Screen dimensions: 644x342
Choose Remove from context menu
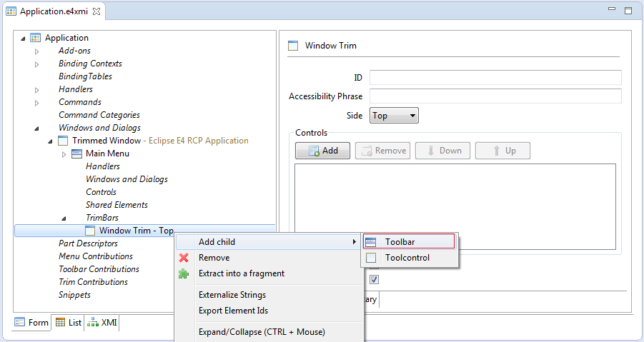click(x=269, y=258)
